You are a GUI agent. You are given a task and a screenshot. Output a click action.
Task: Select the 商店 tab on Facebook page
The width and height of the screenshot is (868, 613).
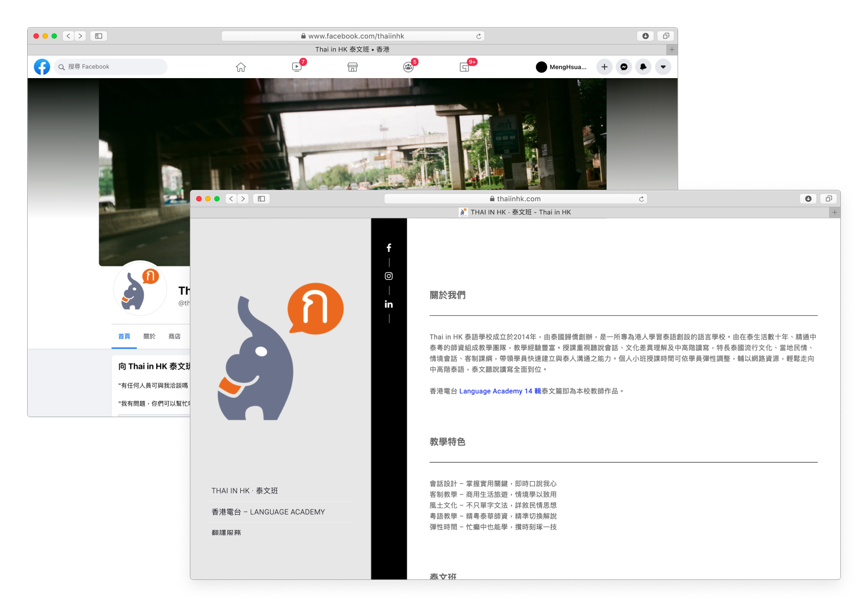[x=175, y=336]
